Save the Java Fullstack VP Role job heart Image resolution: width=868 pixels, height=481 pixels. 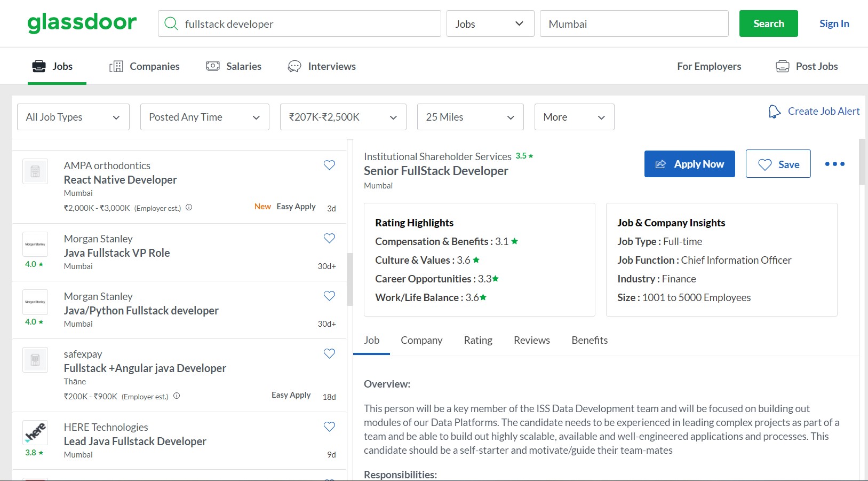click(329, 238)
